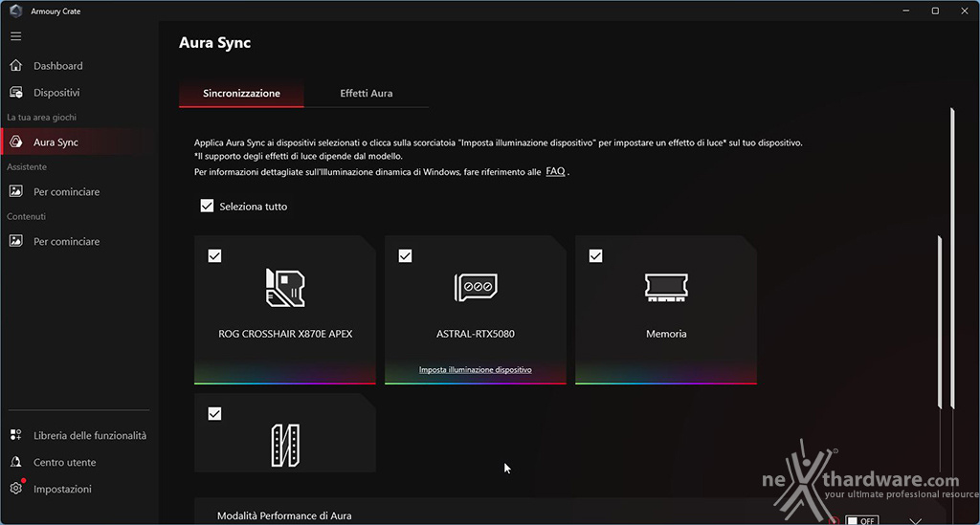
Task: Click the Modalità Performance di Aura label
Action: click(284, 515)
